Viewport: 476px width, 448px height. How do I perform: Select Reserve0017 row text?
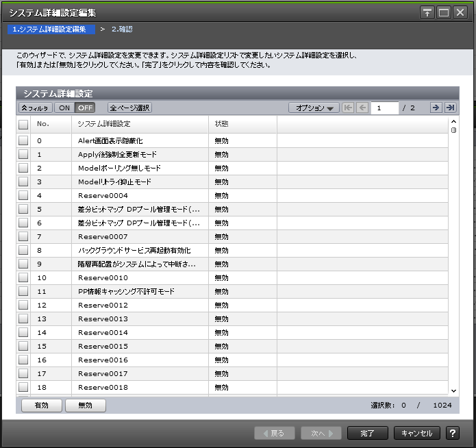pyautogui.click(x=103, y=373)
